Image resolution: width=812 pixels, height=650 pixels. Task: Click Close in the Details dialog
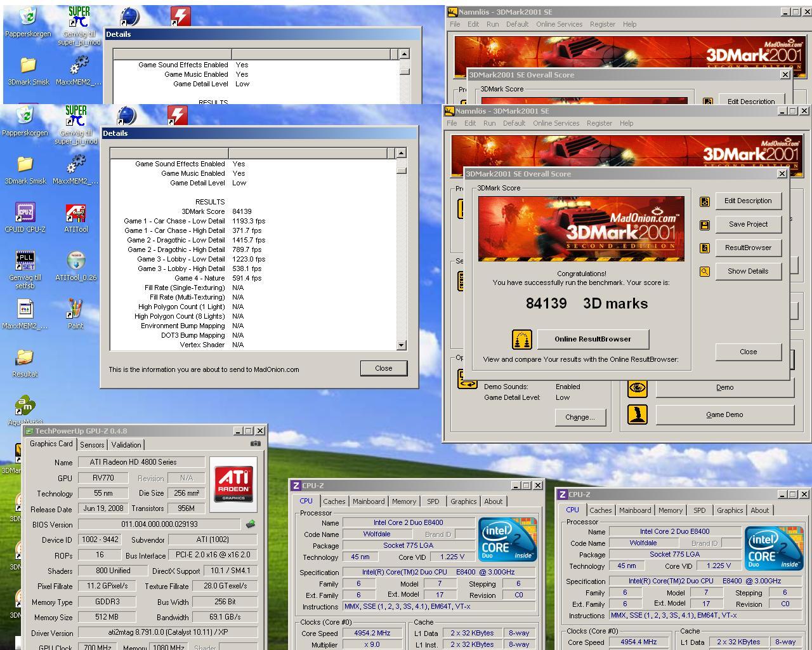[x=384, y=368]
